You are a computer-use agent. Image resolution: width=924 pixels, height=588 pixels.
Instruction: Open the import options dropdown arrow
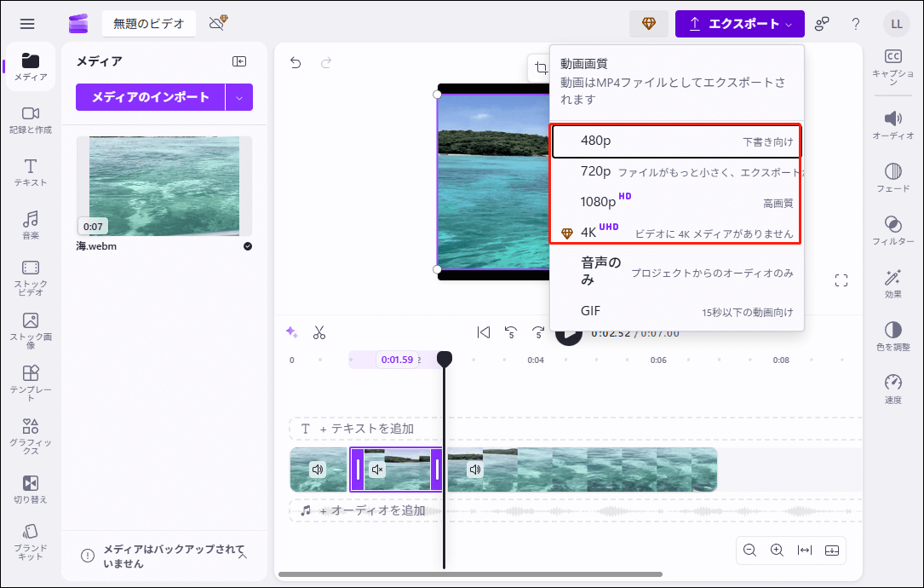tap(239, 97)
